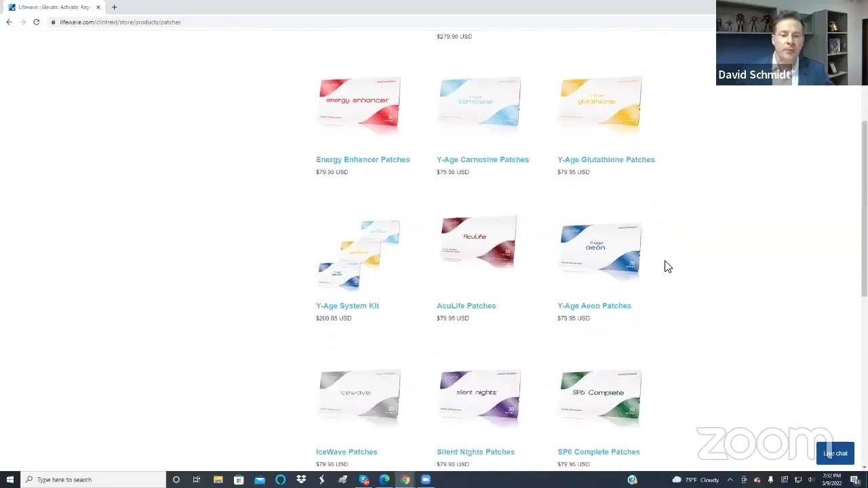Click David Schmidt's video thumbnail
868x488 pixels.
(792, 43)
